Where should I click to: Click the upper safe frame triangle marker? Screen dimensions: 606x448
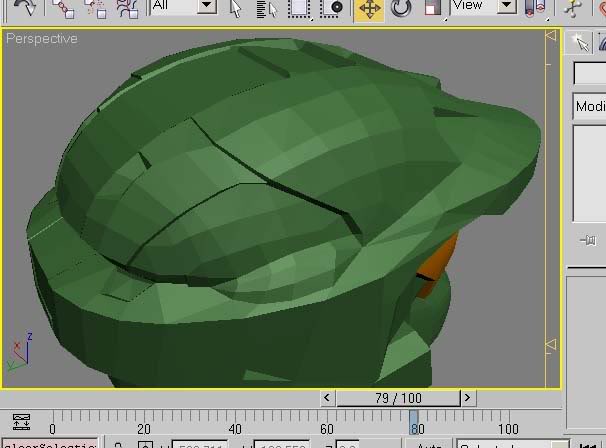click(551, 36)
